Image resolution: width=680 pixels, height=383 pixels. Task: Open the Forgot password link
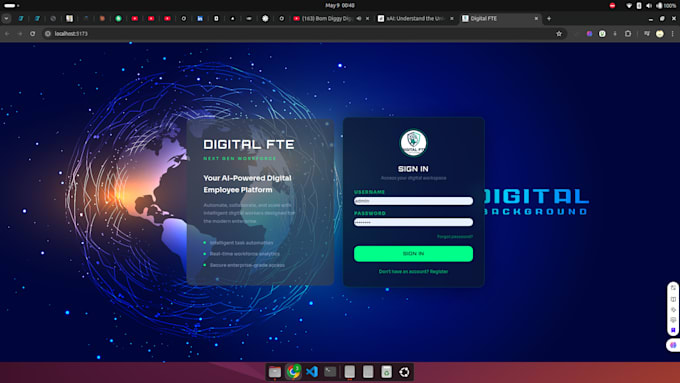454,236
